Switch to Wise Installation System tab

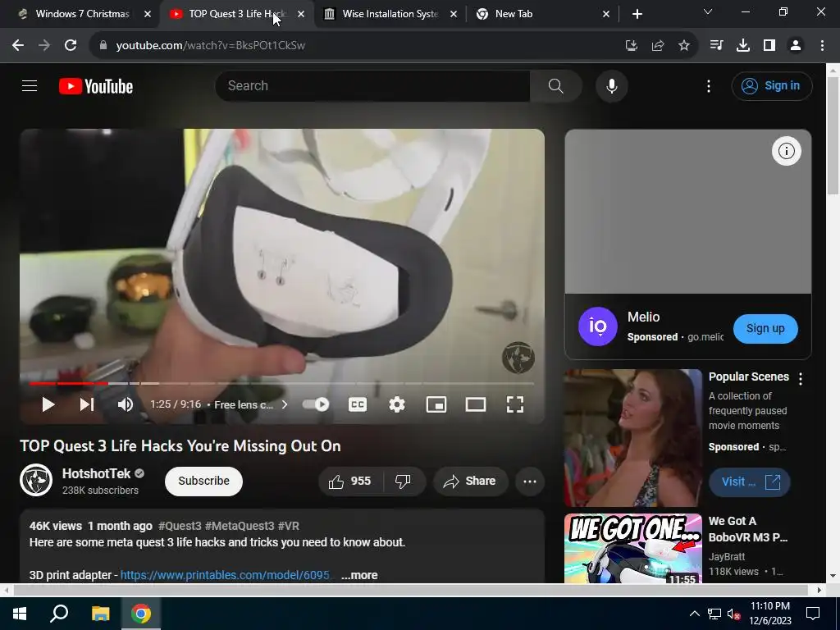(390, 14)
